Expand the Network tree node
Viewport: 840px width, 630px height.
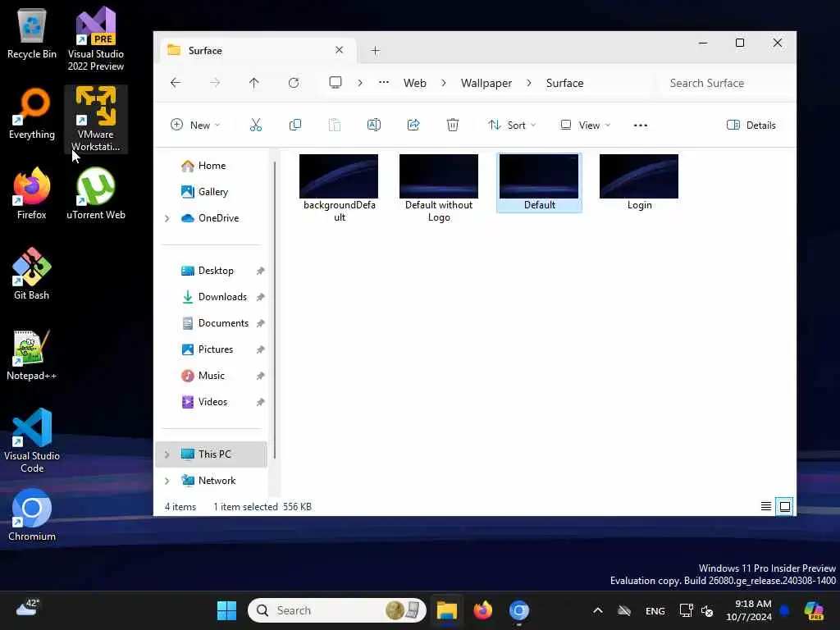[x=167, y=481]
